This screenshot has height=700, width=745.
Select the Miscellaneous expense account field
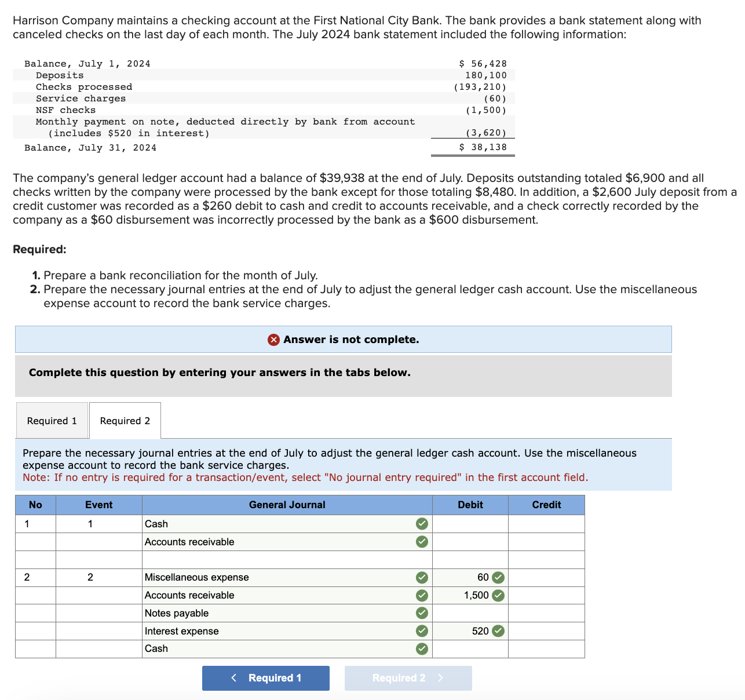pos(287,577)
